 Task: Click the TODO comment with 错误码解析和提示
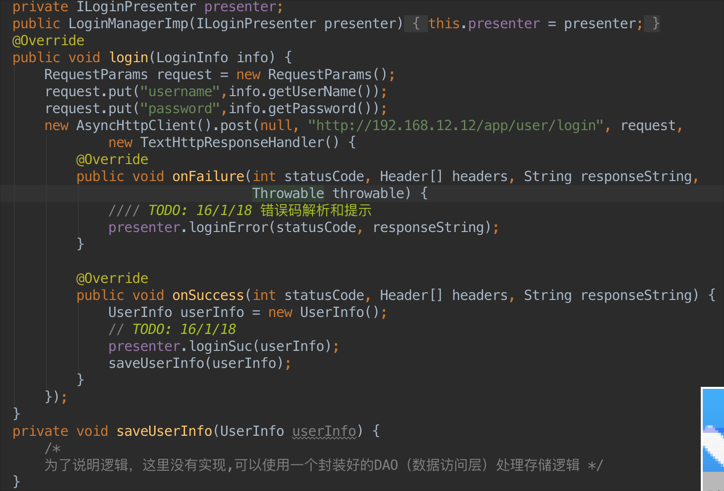point(240,210)
